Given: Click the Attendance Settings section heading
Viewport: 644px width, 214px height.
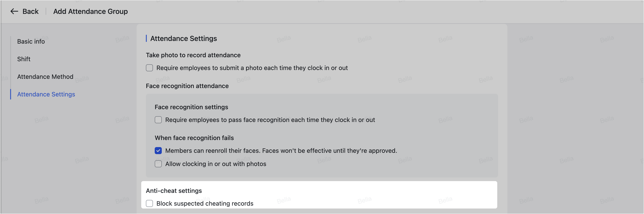Looking at the screenshot, I should [x=183, y=38].
